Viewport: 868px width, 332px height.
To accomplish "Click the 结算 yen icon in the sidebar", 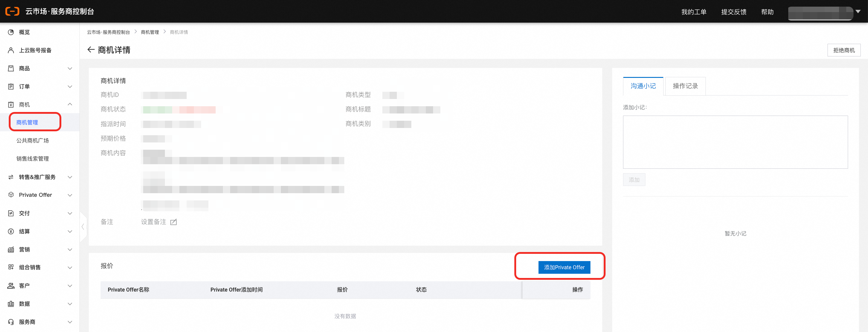I will point(11,231).
